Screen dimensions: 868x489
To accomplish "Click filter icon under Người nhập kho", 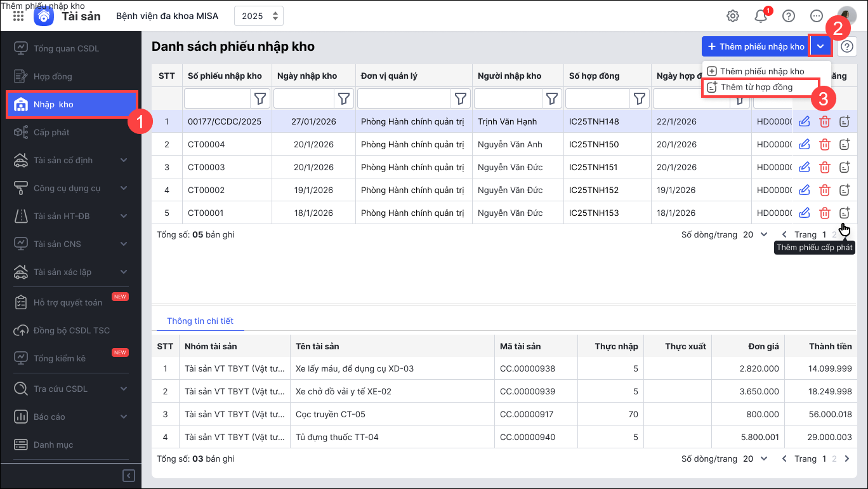I will [x=552, y=98].
